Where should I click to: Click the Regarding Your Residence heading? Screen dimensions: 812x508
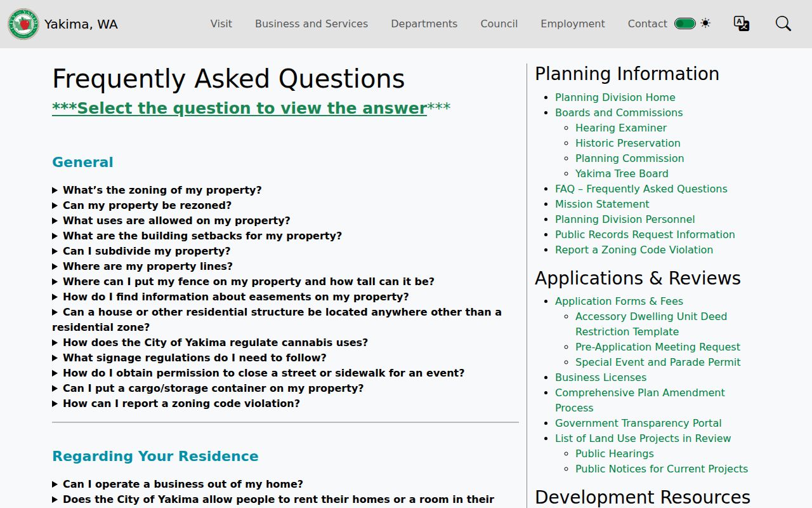click(x=155, y=456)
